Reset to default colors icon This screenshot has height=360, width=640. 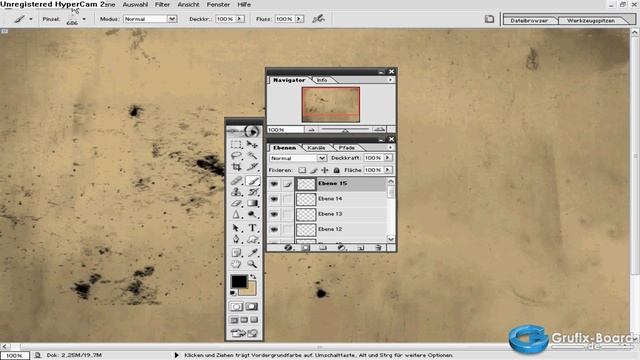pos(233,293)
